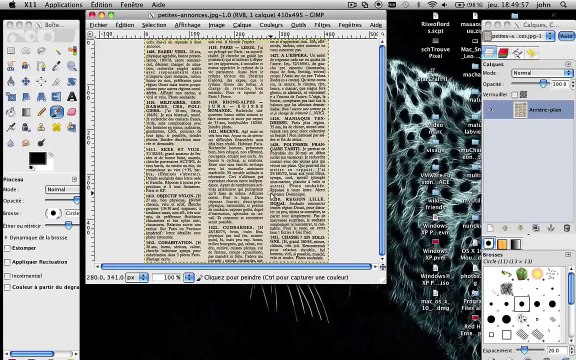576x360 pixels.
Task: Select the Ellipse Select tool
Action: pyautogui.click(x=26, y=51)
